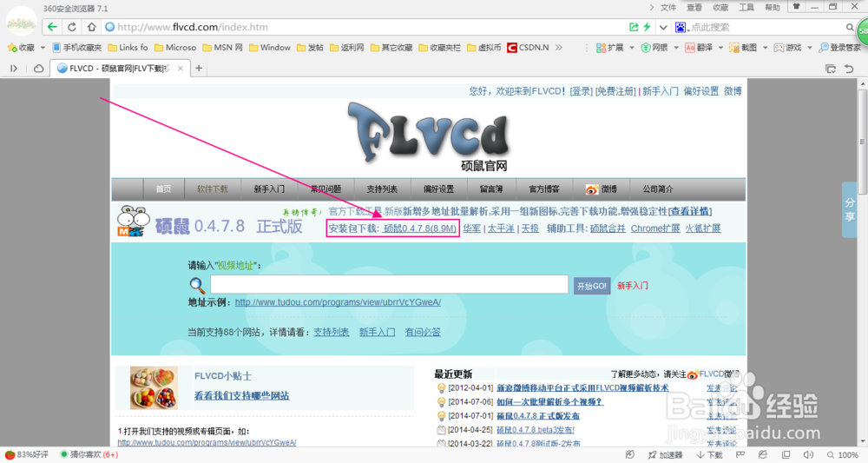Expand the 网银 dropdown arrow
The image size is (868, 463).
pos(676,48)
